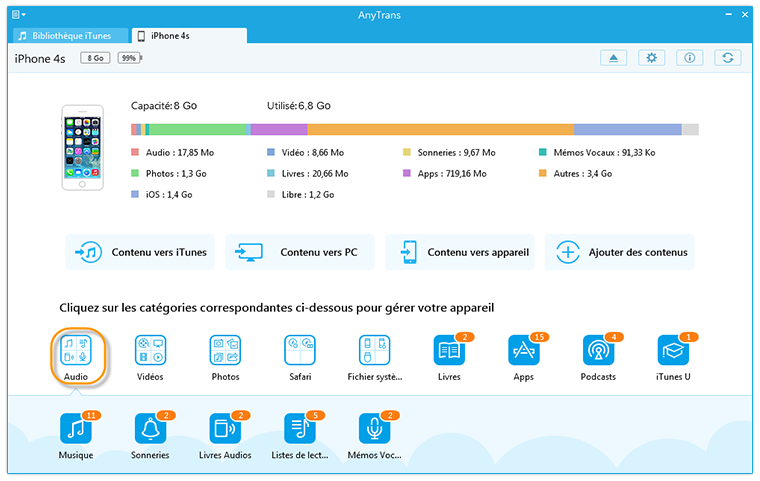The width and height of the screenshot is (760, 481).
Task: Click Ajouter des contenus button
Action: tap(620, 252)
